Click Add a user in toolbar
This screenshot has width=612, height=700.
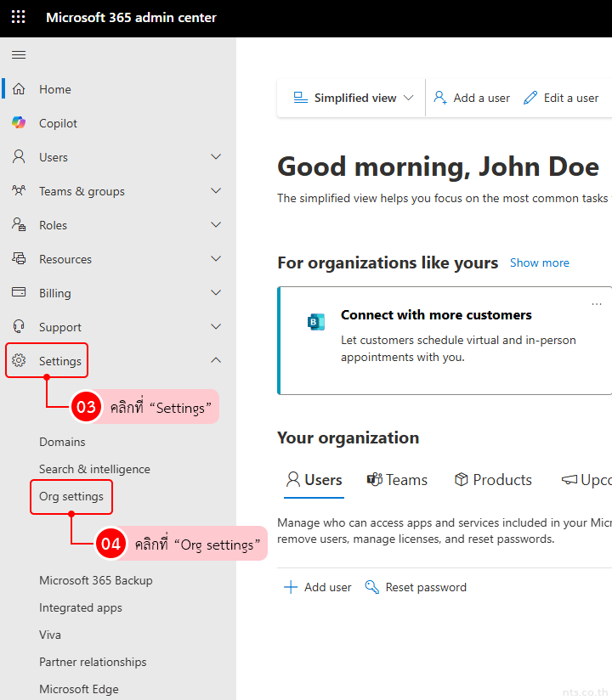click(472, 98)
